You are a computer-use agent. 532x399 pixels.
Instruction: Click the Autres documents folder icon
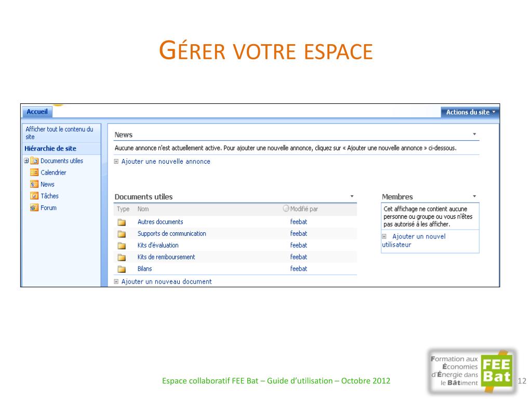[122, 222]
